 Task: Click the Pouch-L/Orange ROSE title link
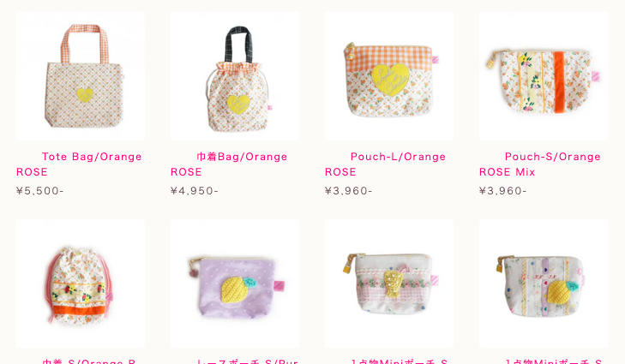pos(386,164)
